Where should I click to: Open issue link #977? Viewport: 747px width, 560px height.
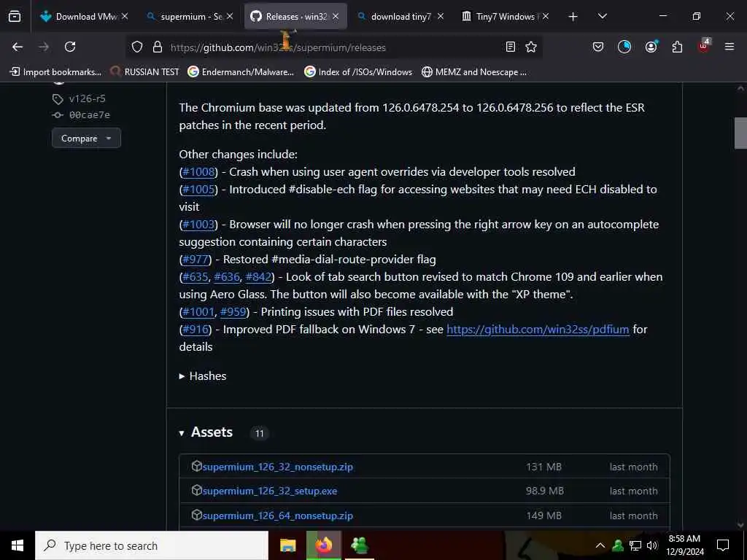tap(196, 260)
